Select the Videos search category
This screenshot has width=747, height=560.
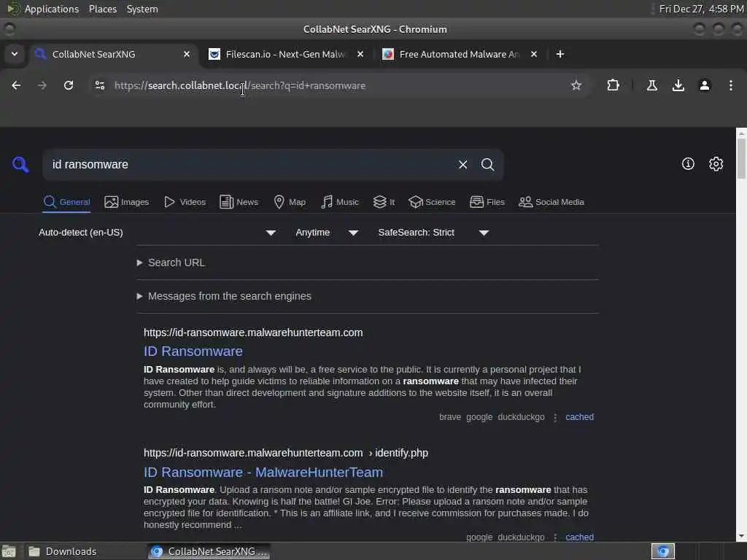(x=185, y=202)
